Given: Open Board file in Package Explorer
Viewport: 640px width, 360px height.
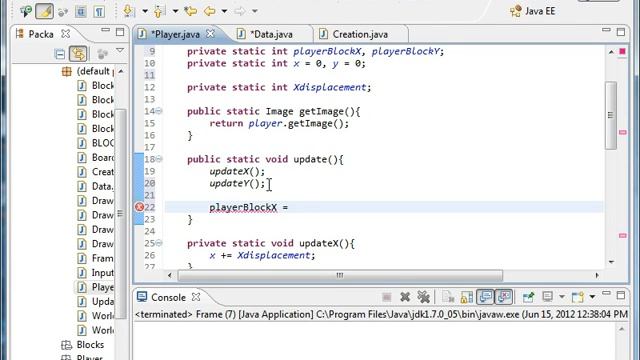Looking at the screenshot, I should (x=96, y=158).
